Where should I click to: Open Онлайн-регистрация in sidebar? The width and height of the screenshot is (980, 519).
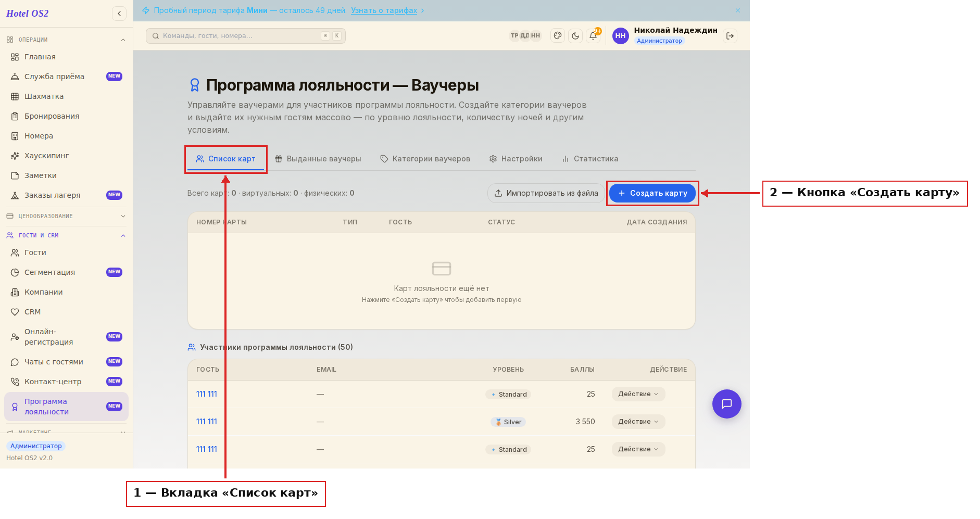click(66, 337)
